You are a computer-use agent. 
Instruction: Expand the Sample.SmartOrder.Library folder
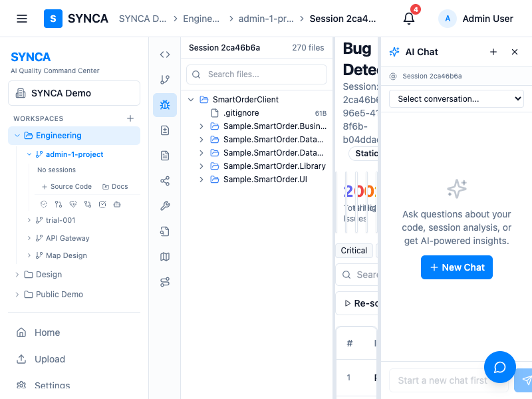pyautogui.click(x=201, y=166)
